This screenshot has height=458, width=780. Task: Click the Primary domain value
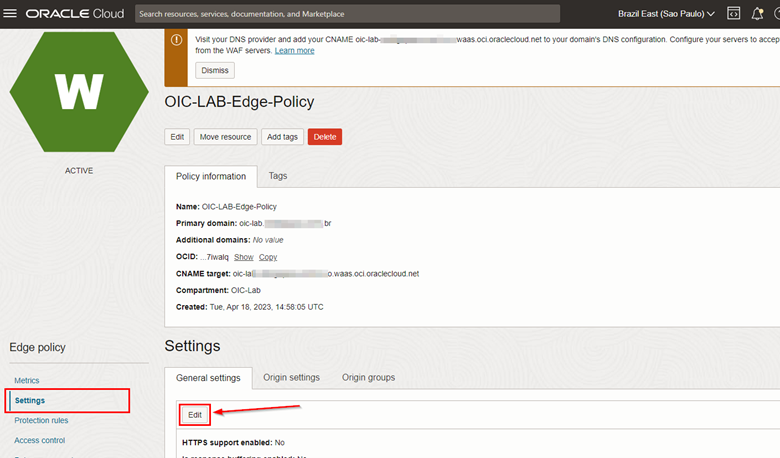pyautogui.click(x=285, y=224)
